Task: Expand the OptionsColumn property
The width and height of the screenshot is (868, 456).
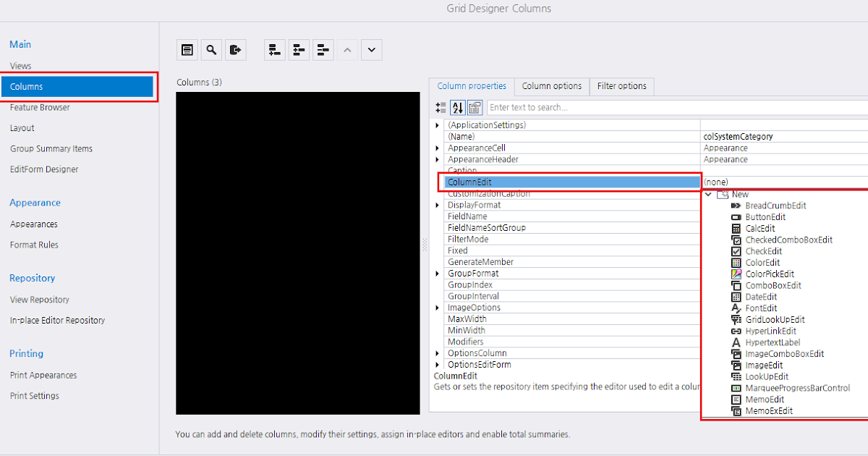Action: point(437,352)
